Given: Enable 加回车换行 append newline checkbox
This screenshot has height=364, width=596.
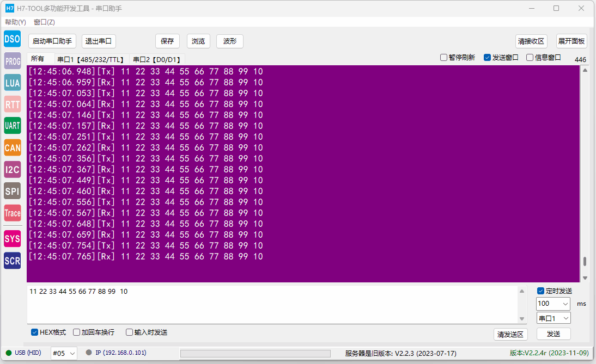Looking at the screenshot, I should point(76,332).
